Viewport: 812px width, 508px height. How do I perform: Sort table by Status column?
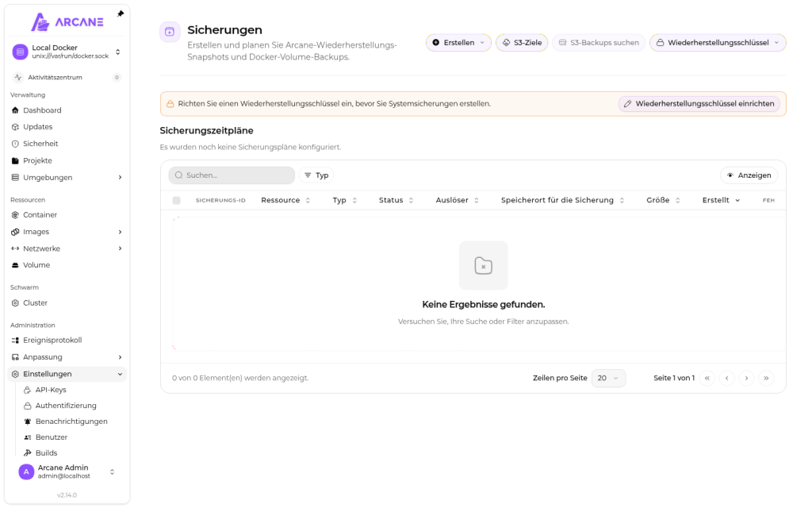click(x=396, y=200)
